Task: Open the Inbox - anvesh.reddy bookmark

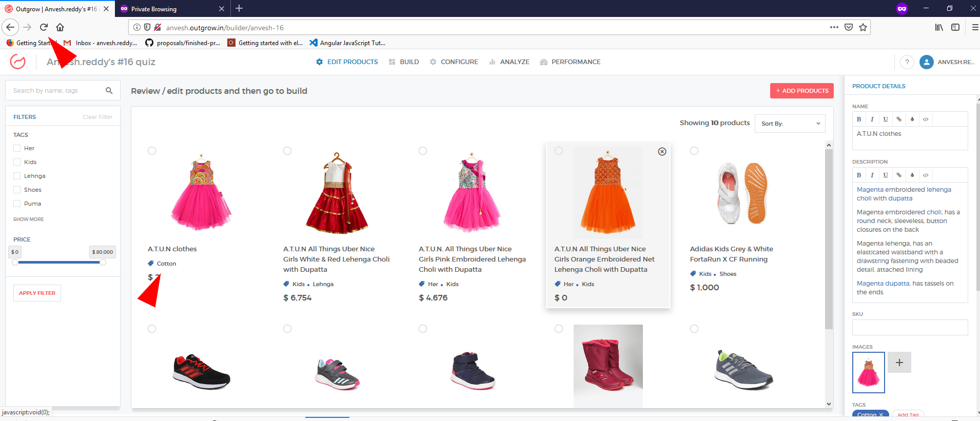Action: point(101,43)
